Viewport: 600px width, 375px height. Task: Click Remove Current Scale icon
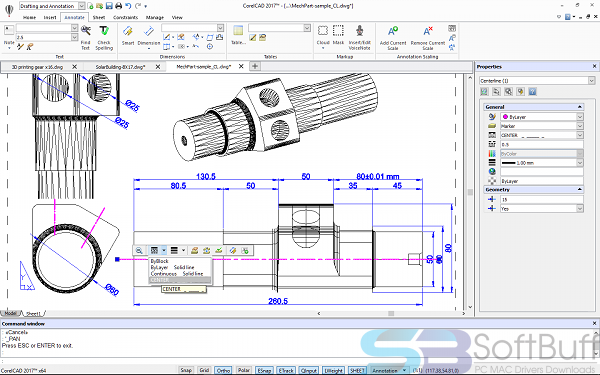(428, 38)
